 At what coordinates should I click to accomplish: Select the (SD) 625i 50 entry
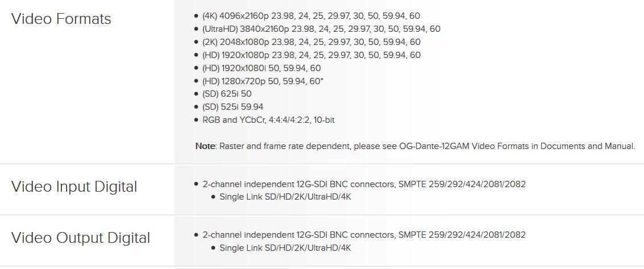(227, 94)
